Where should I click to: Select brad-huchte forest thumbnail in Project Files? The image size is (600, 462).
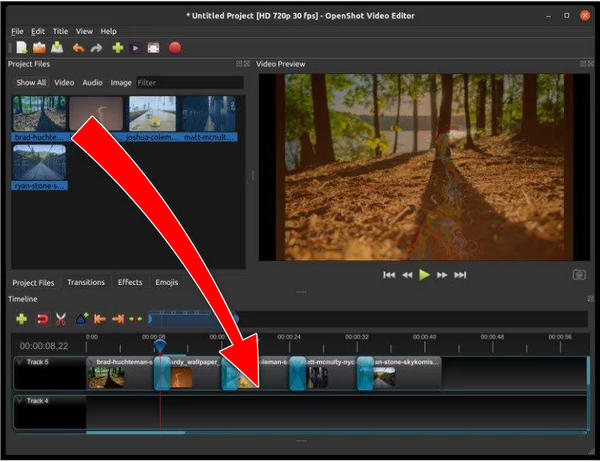tap(39, 114)
